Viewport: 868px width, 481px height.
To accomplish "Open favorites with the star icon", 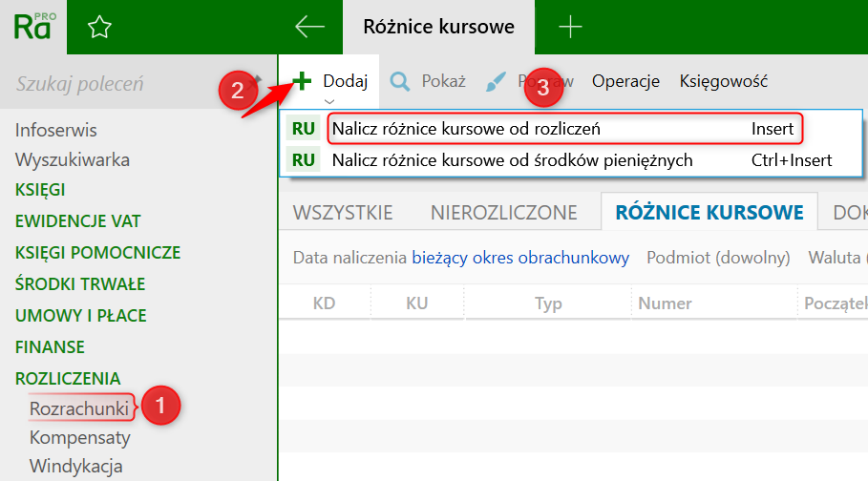I will pyautogui.click(x=99, y=27).
